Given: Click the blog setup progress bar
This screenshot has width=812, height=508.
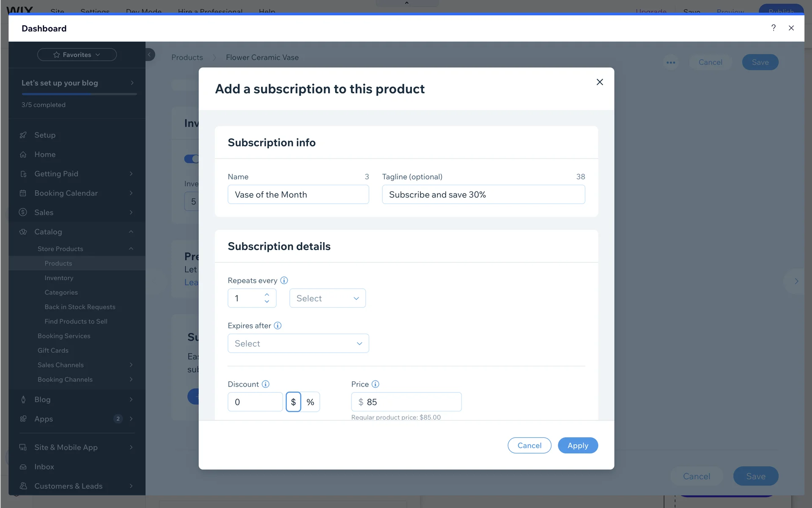Looking at the screenshot, I should 79,94.
